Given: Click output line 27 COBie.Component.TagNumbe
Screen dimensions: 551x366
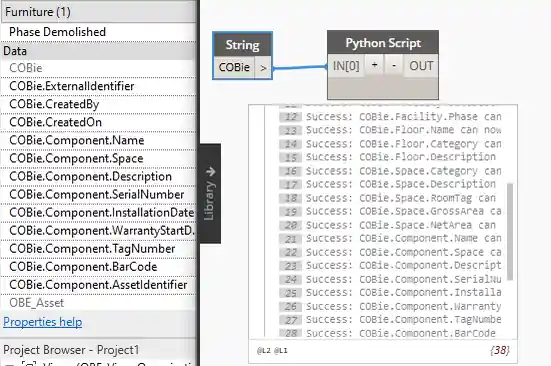Looking at the screenshot, I should (x=403, y=319).
